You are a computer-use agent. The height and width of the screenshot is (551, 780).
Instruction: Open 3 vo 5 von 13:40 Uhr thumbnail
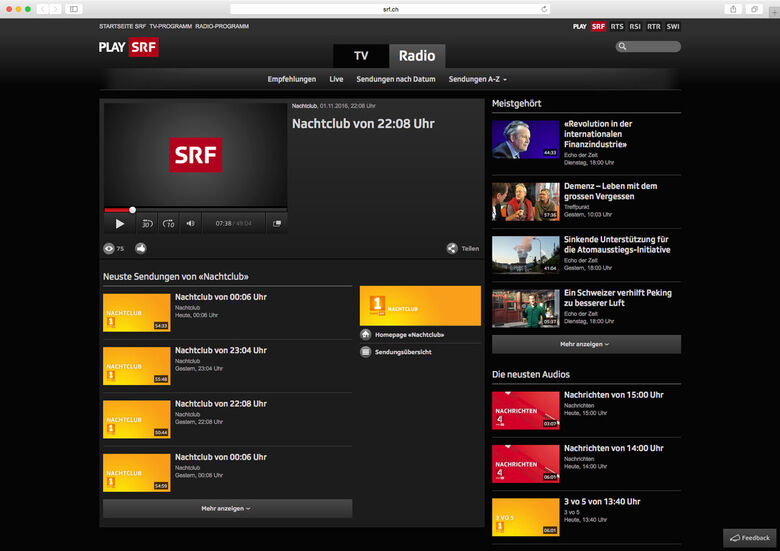coord(526,517)
